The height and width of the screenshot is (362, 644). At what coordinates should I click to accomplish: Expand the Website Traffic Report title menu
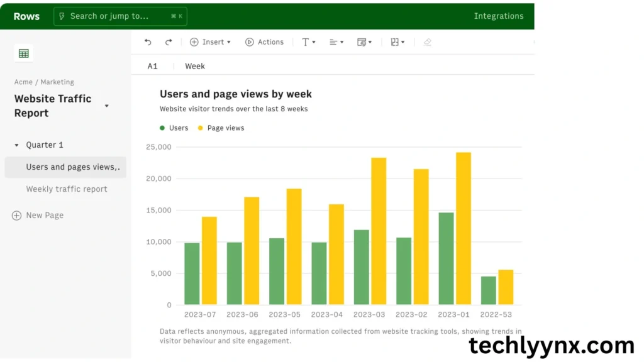pos(106,106)
